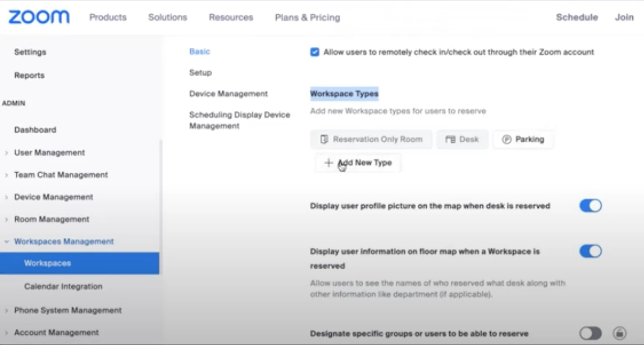Open the Products menu
The image size is (644, 345).
coord(108,17)
